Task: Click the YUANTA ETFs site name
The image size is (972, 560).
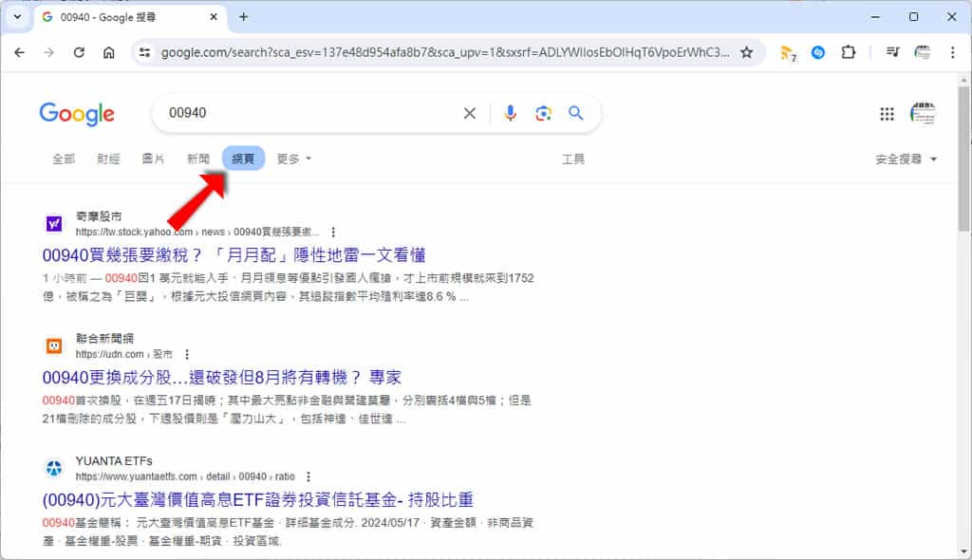Action: pyautogui.click(x=114, y=460)
